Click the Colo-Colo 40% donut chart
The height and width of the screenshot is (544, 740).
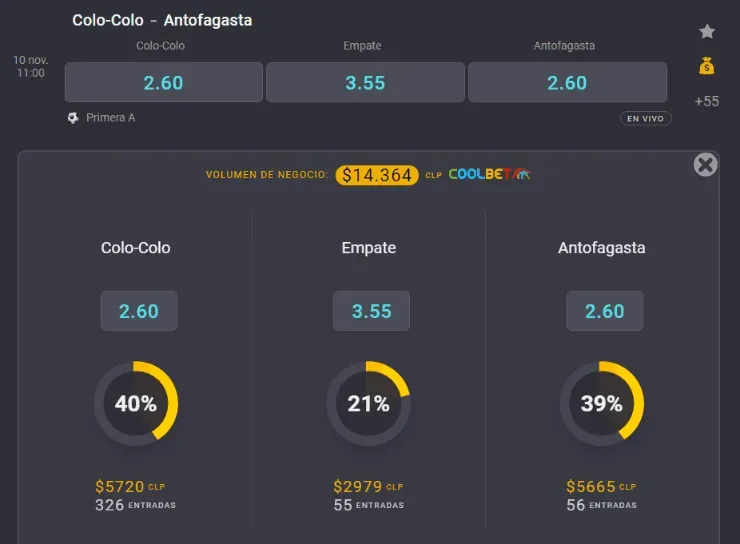tap(136, 404)
